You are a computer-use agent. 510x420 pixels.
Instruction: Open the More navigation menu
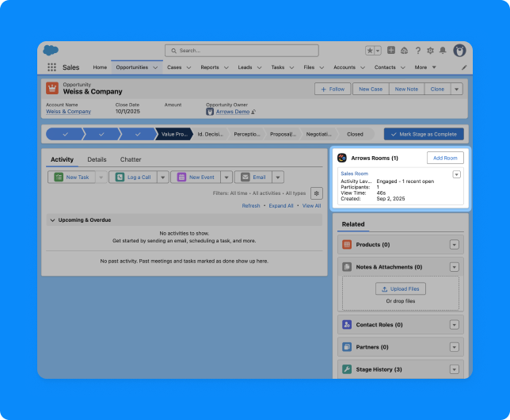click(425, 67)
